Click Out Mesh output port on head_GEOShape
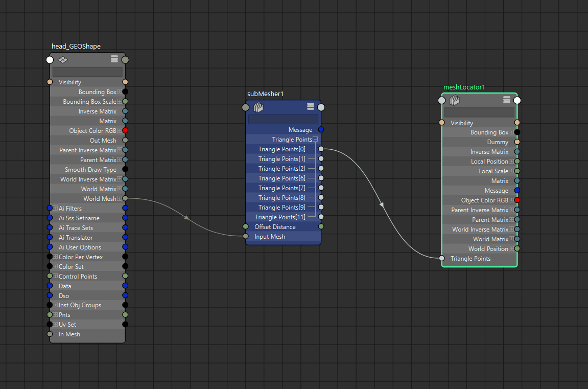The image size is (588, 389). (x=125, y=140)
